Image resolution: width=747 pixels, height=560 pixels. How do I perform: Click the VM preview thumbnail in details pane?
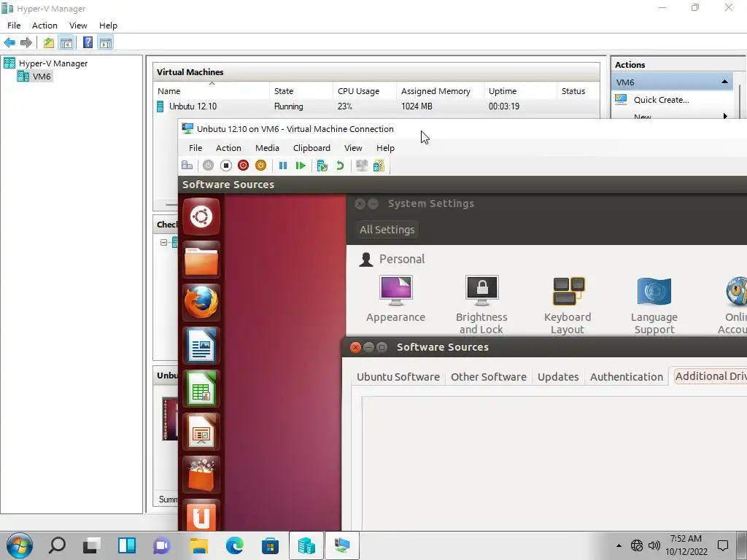(170, 419)
